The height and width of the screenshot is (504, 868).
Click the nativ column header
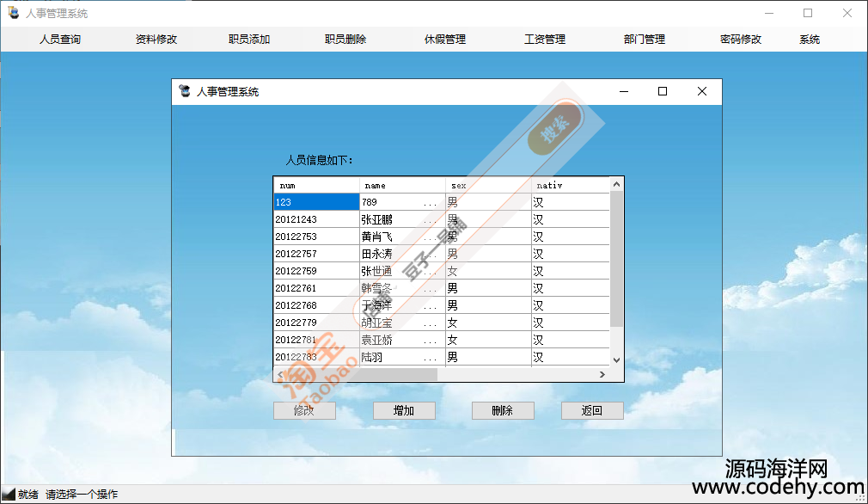[x=571, y=186]
